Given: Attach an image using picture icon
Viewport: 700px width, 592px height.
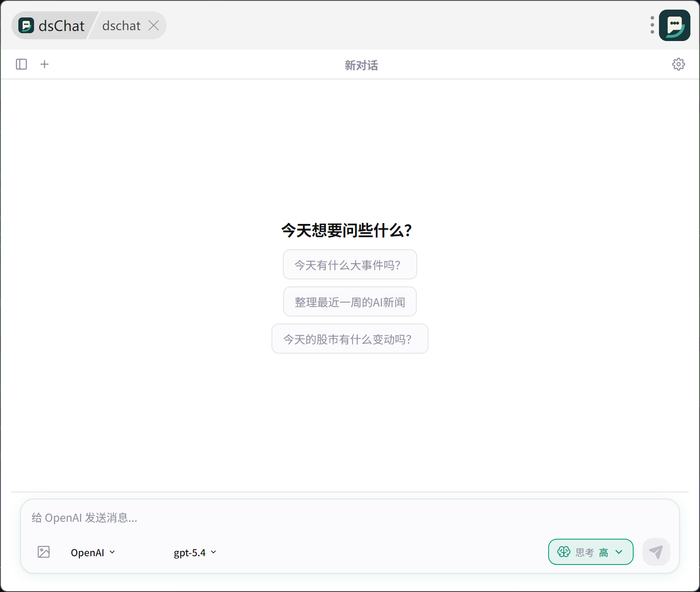Looking at the screenshot, I should pos(44,552).
